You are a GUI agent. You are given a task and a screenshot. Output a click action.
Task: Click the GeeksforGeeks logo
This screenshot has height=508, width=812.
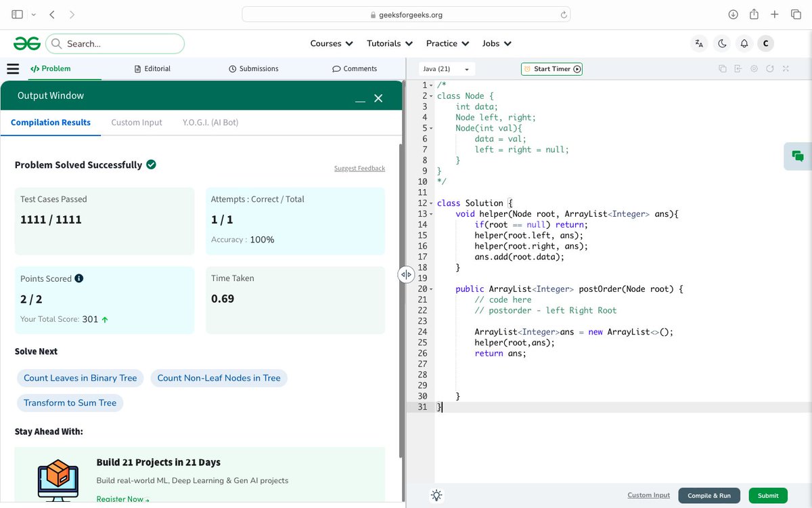click(26, 43)
